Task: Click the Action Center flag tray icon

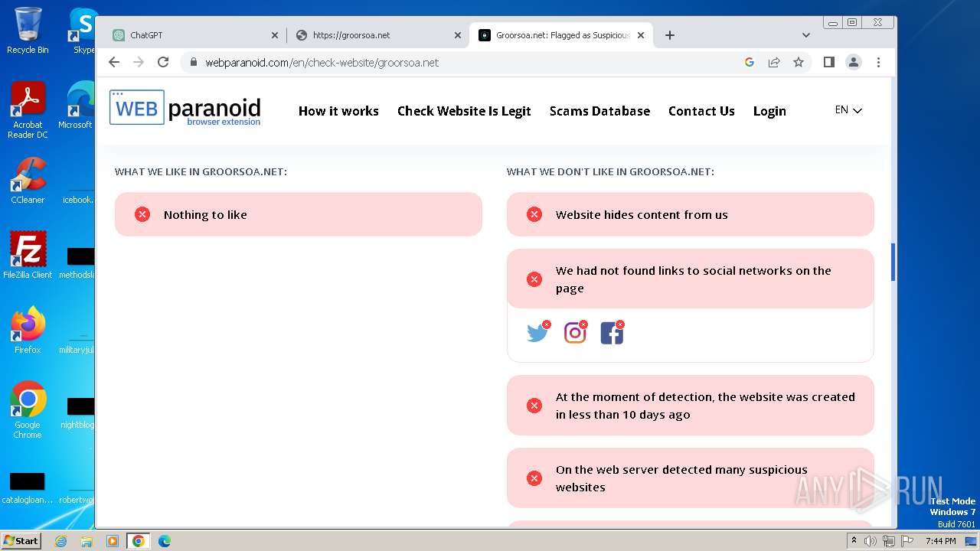Action: (x=906, y=541)
